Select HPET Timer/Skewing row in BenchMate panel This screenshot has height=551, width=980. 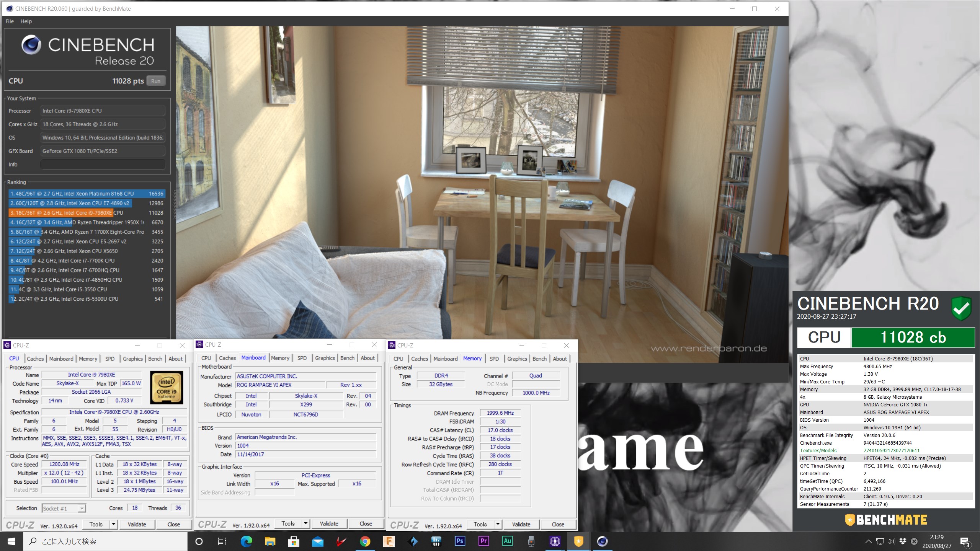885,458
